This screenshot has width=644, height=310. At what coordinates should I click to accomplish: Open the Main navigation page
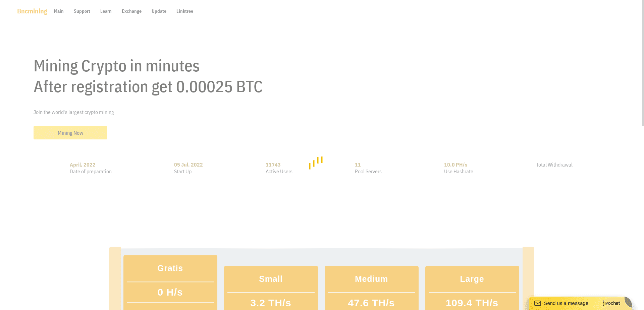pos(59,11)
